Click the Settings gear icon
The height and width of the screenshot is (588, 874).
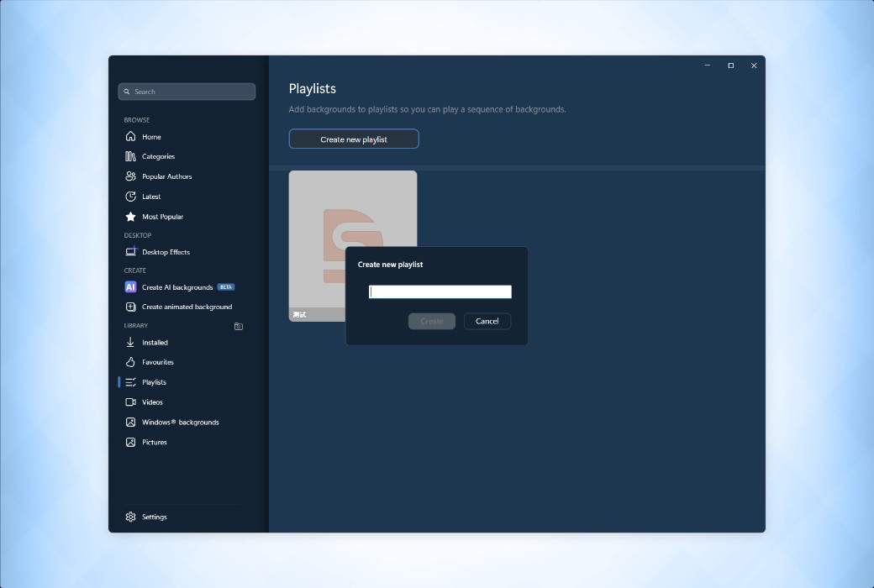point(130,517)
